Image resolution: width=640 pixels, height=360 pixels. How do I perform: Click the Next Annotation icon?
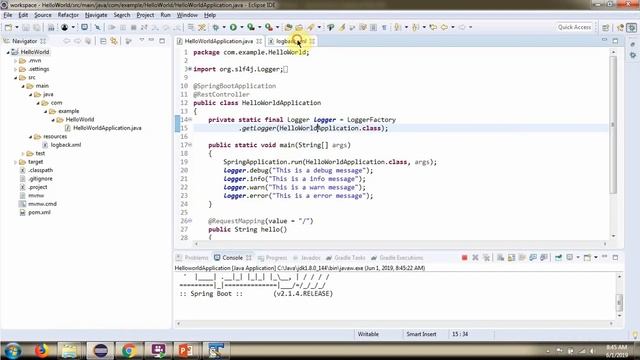pos(397,27)
